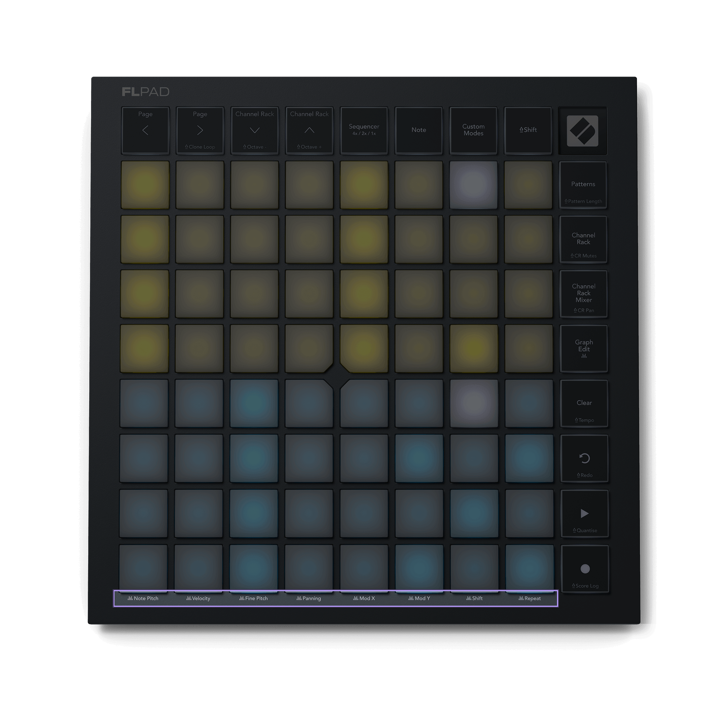
Task: Tap the Page left arrow button
Action: (145, 130)
